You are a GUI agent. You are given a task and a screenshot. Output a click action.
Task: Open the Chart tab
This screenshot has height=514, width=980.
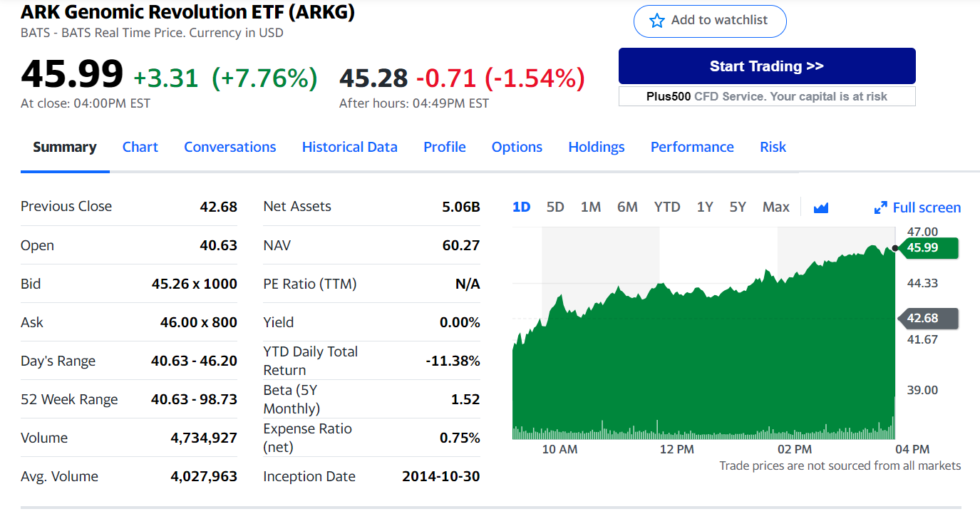(140, 147)
